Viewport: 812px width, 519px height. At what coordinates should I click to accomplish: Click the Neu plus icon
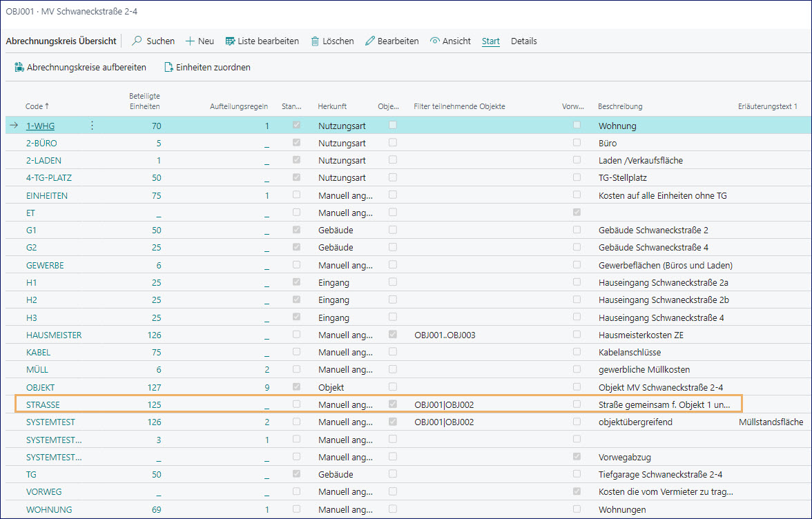(190, 41)
